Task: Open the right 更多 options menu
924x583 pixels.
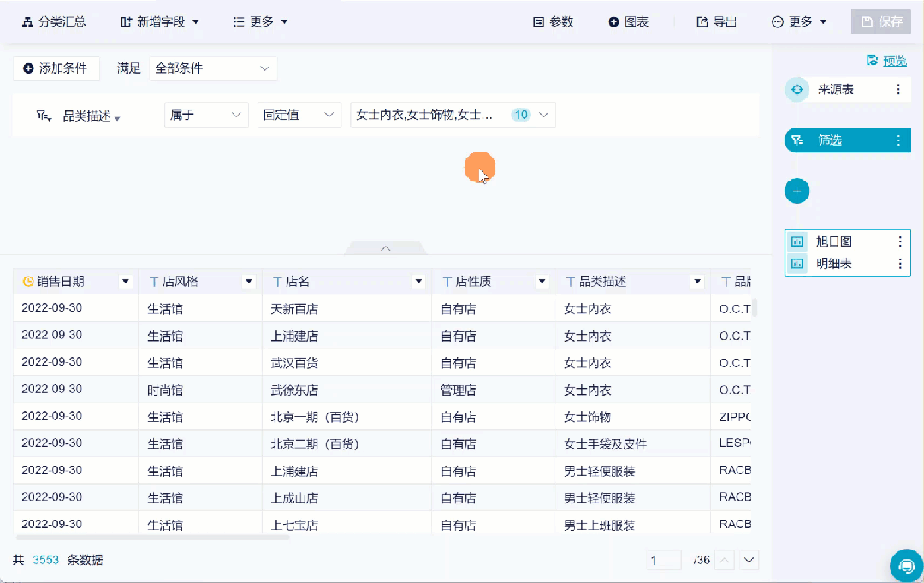Action: click(798, 21)
